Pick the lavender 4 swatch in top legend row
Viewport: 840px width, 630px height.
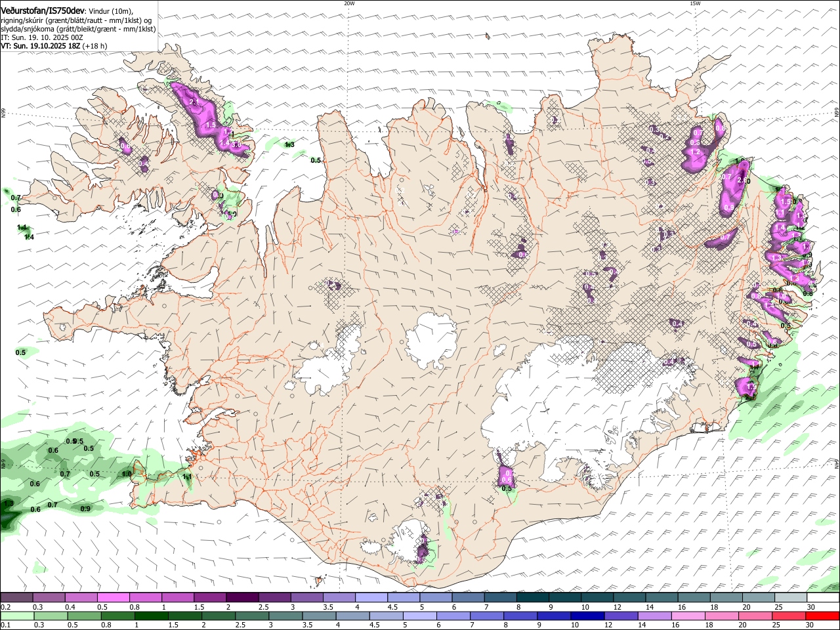click(x=371, y=598)
